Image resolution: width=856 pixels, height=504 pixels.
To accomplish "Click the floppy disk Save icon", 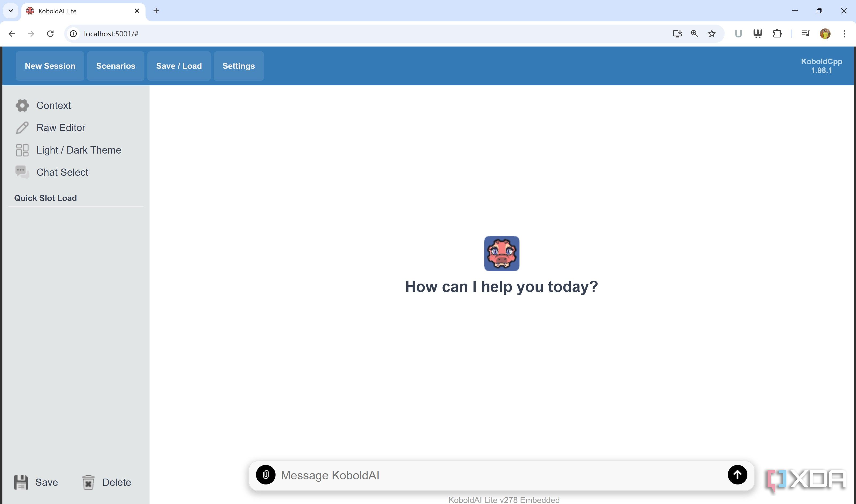I will (x=21, y=482).
